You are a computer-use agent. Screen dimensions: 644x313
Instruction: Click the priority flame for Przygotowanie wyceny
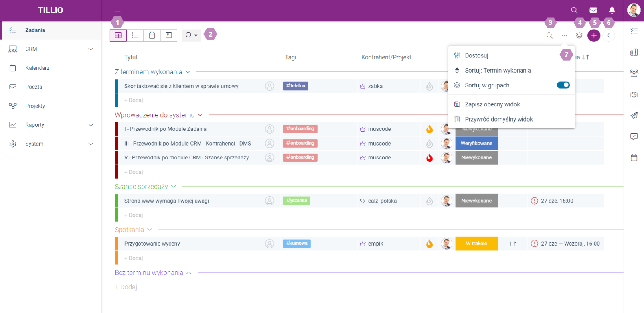pos(429,244)
